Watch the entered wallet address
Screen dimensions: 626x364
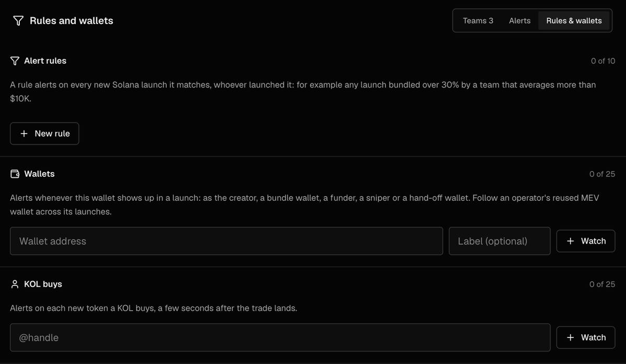point(586,241)
